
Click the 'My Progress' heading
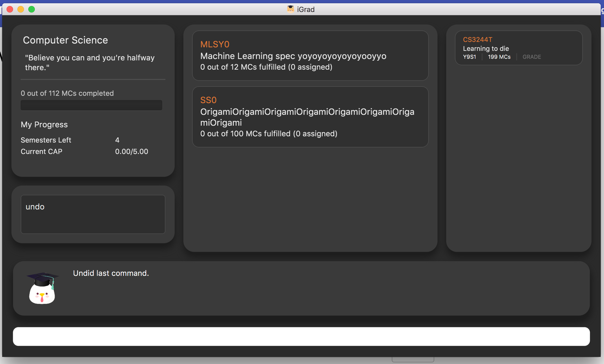click(44, 125)
